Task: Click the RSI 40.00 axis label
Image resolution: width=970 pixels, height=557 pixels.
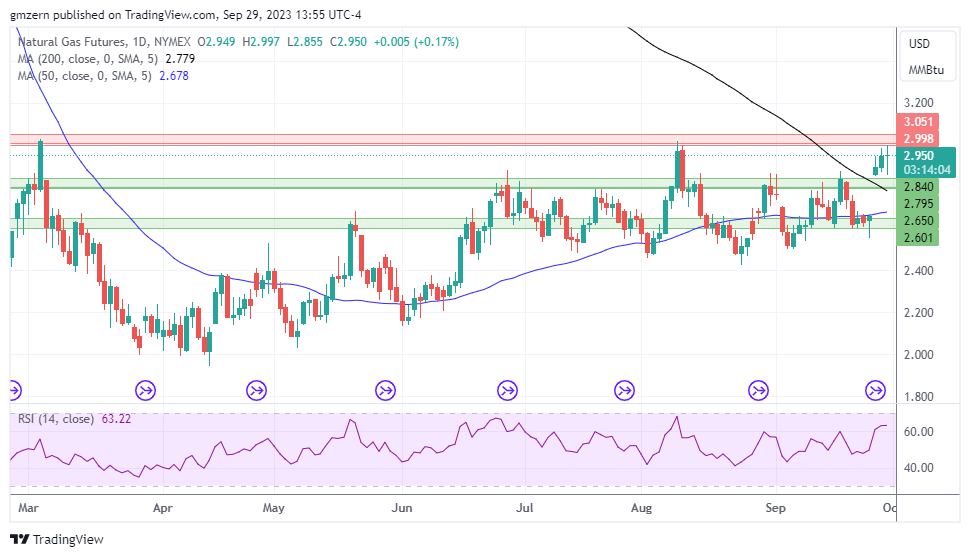Action: [x=919, y=468]
